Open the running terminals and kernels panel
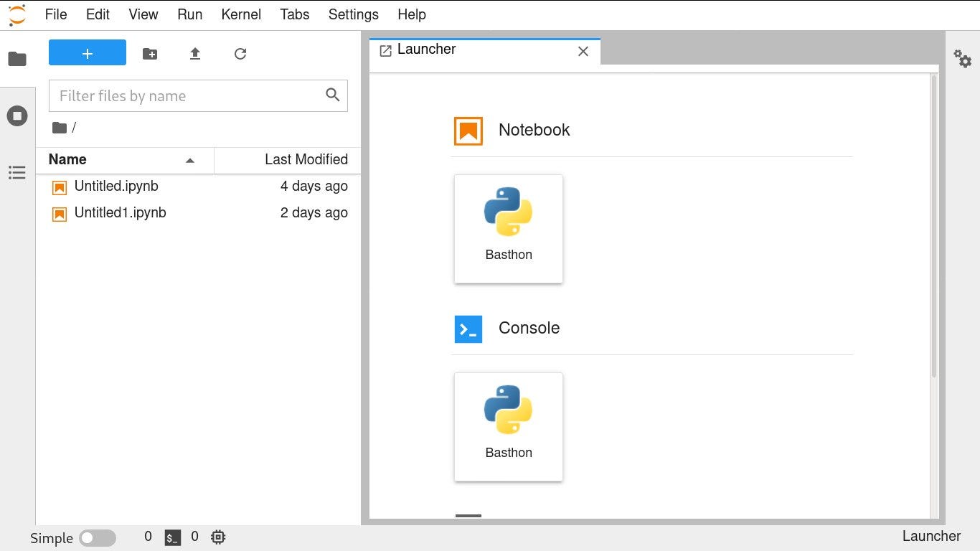The height and width of the screenshot is (551, 980). click(x=17, y=115)
